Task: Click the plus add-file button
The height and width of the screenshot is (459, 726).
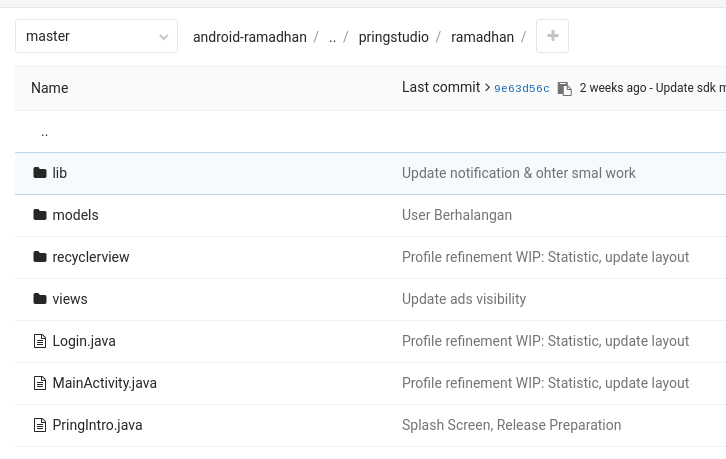Action: click(552, 37)
